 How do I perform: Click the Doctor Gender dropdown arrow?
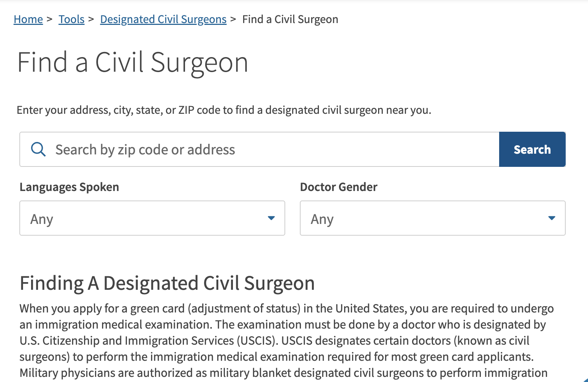552,218
